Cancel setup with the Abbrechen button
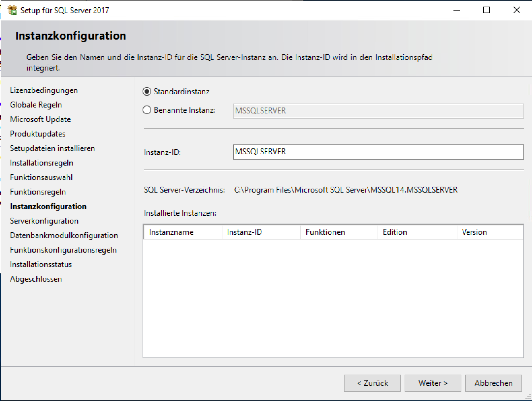 pos(493,383)
